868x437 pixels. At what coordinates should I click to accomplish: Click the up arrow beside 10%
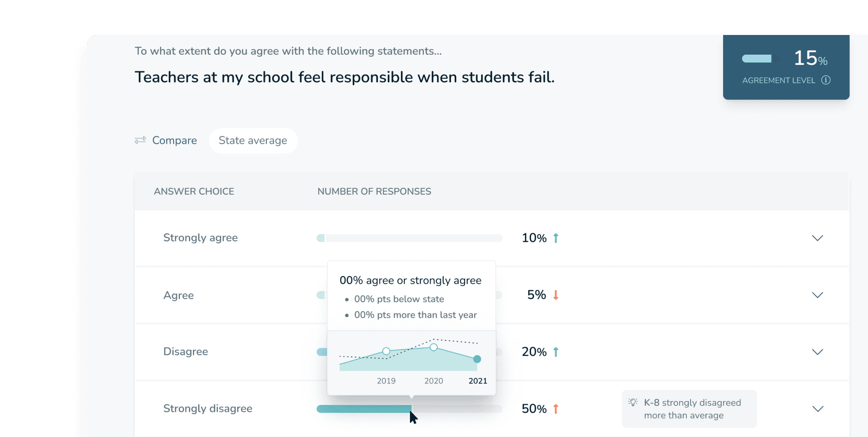pyautogui.click(x=556, y=238)
